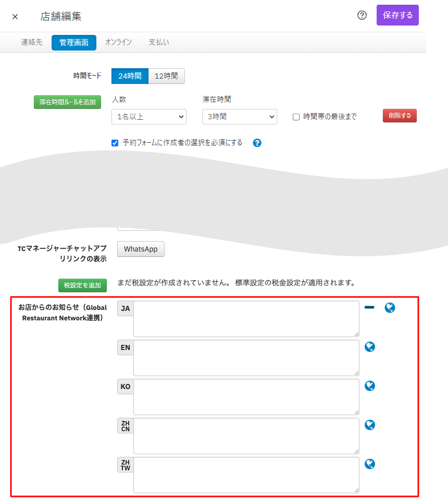This screenshot has height=498, width=448.
Task: Check the 時間帯の最後まで checkbox
Action: pyautogui.click(x=296, y=117)
